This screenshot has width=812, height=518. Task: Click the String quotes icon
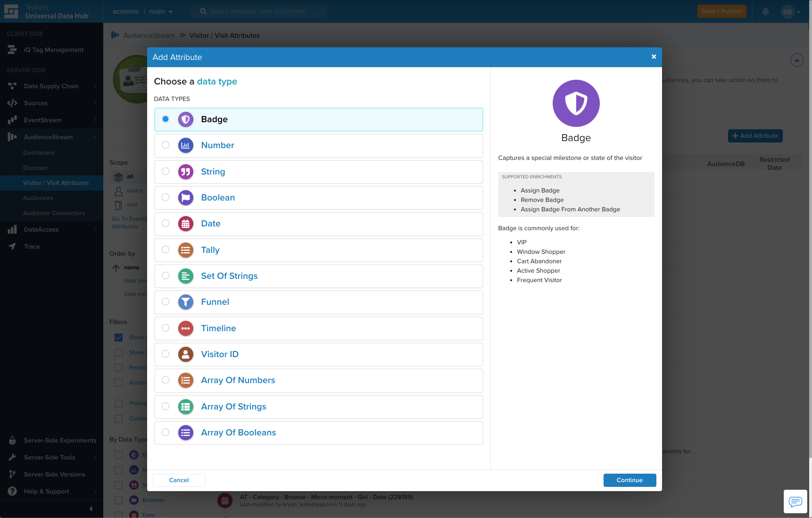click(186, 172)
